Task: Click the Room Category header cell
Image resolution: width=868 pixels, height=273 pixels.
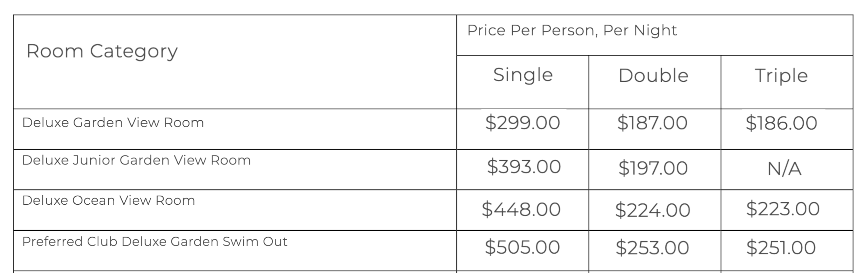Action: (x=235, y=62)
